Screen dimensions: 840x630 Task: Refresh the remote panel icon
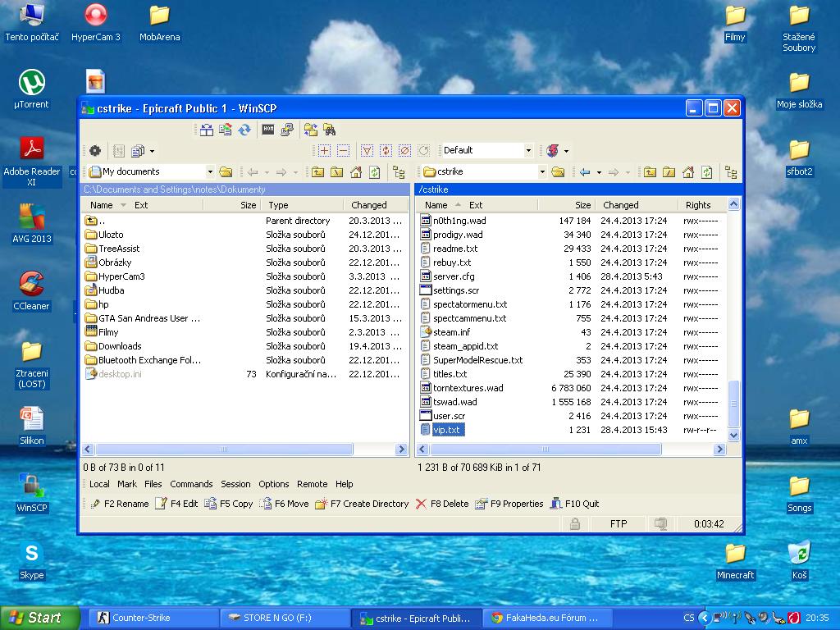pos(707,172)
